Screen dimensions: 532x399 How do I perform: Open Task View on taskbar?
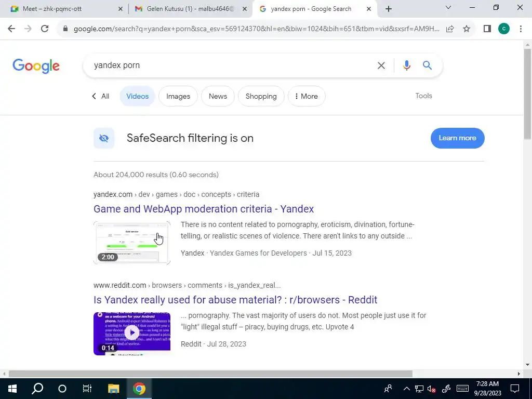(x=87, y=389)
